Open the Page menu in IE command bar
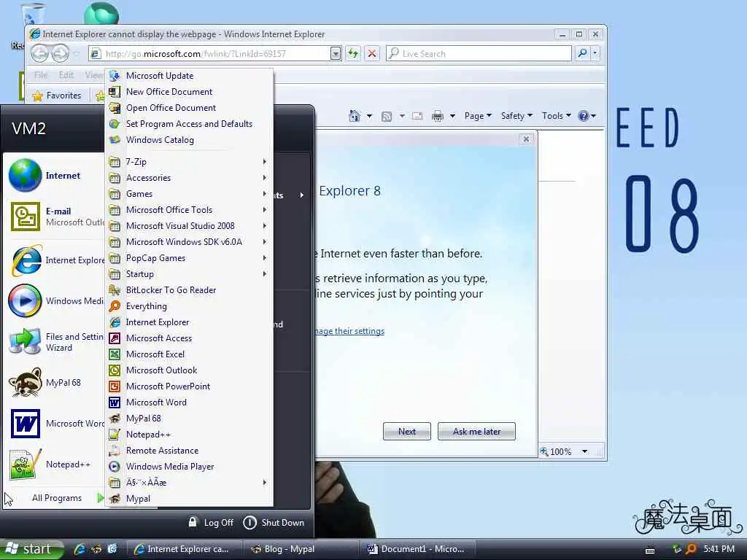The height and width of the screenshot is (560, 747). 478,116
